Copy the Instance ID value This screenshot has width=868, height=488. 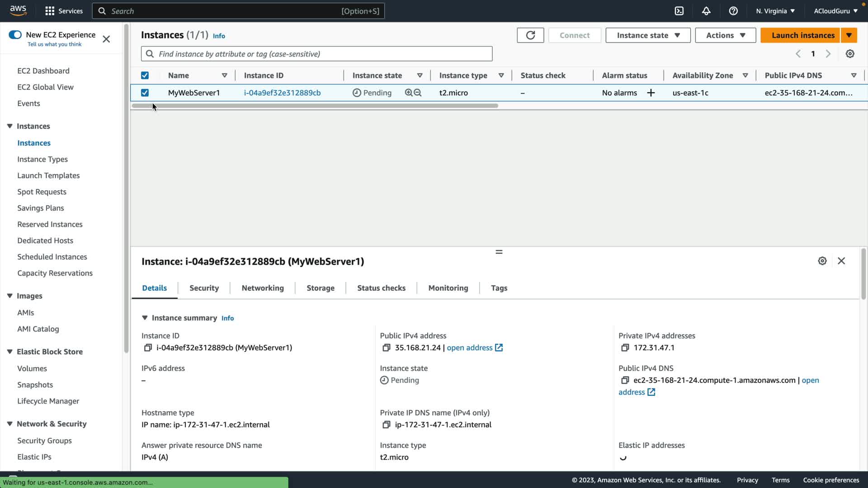tap(148, 347)
